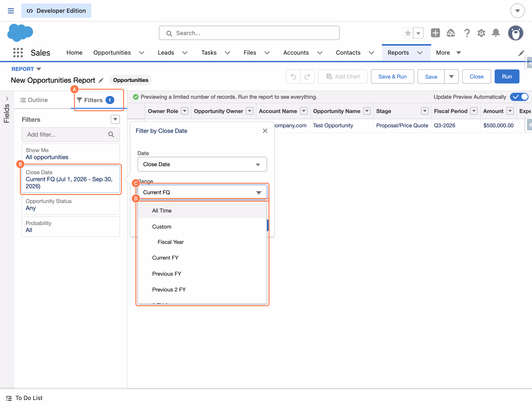The height and width of the screenshot is (407, 532).
Task: Click the blue Run button
Action: (507, 76)
